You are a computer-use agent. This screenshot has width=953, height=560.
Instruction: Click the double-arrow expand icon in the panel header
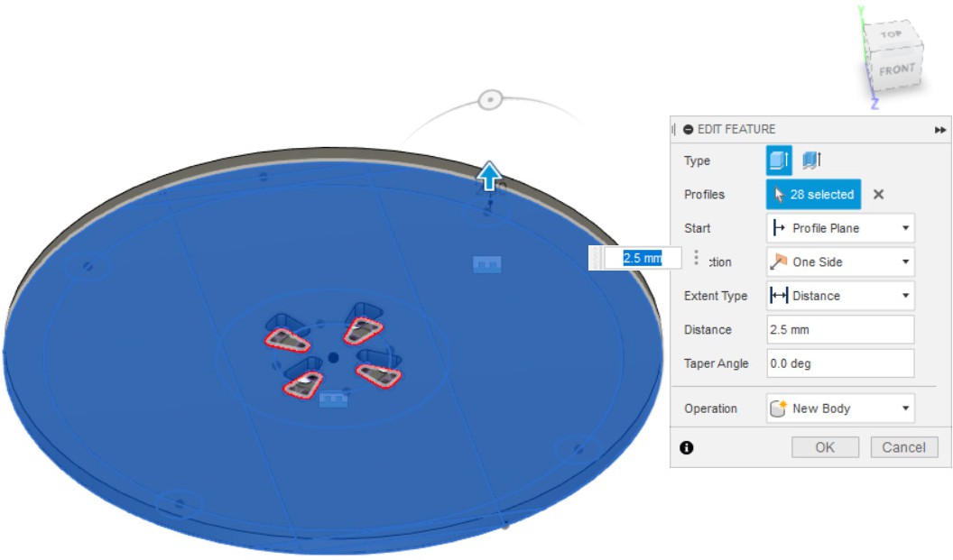(940, 130)
